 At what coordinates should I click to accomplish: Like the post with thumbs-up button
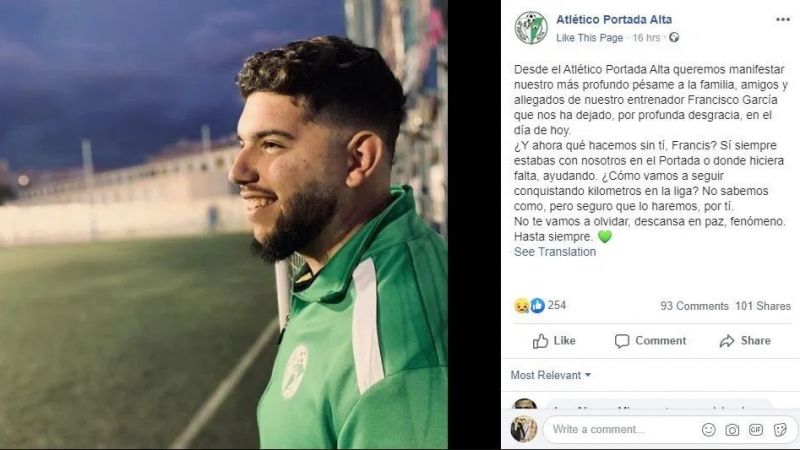[554, 341]
